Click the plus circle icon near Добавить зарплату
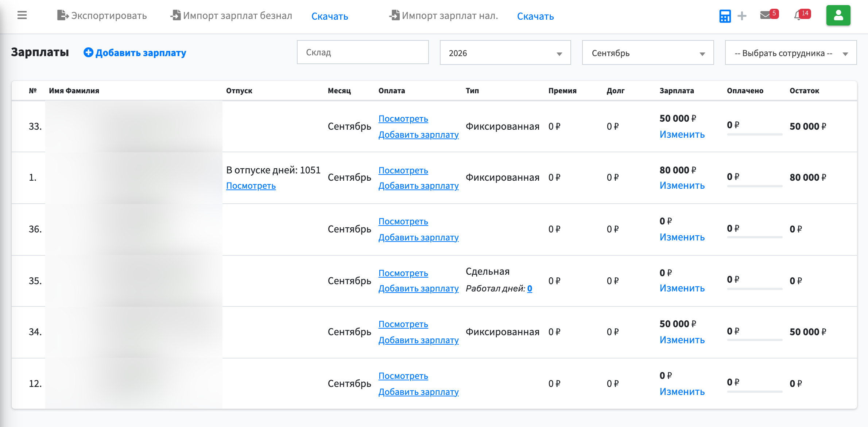 coord(88,52)
